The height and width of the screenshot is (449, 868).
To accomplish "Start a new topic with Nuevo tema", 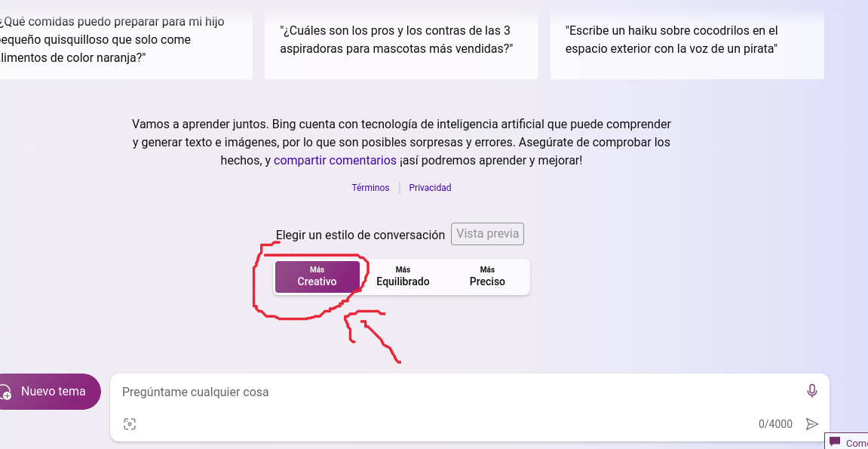I will (51, 392).
